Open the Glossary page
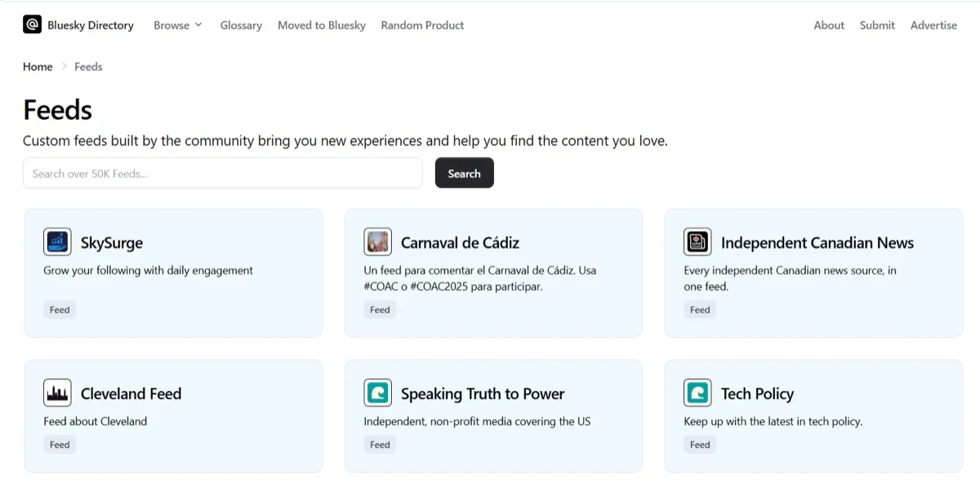 coord(241,25)
